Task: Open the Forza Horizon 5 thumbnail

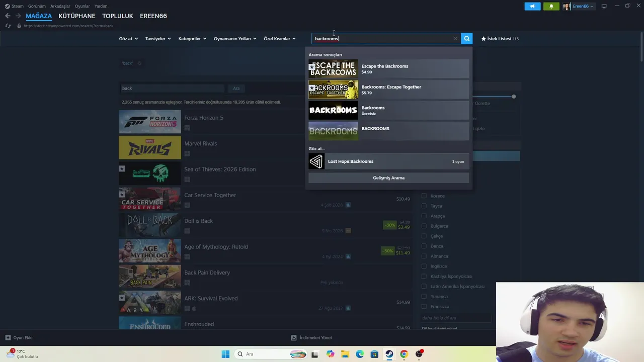Action: [150, 122]
